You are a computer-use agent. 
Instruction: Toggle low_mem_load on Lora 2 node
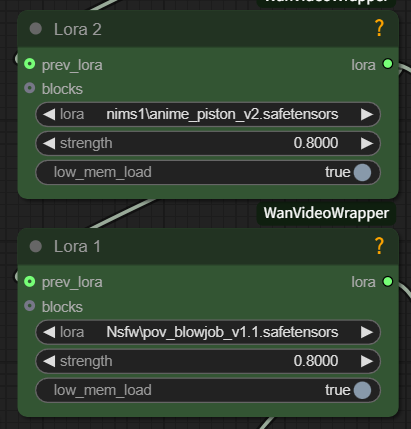click(x=208, y=172)
